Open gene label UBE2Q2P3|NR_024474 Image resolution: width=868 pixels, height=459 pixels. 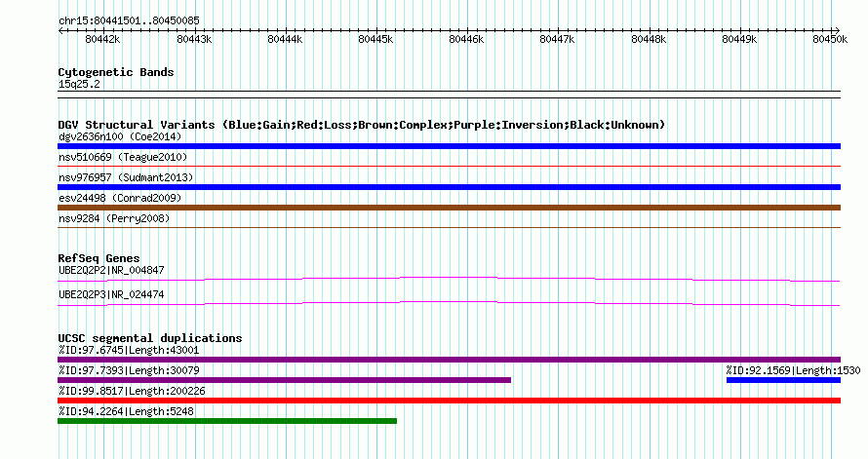tap(111, 294)
